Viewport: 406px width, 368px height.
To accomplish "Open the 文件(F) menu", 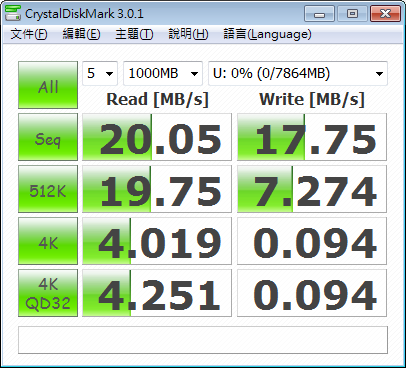I will (x=29, y=34).
